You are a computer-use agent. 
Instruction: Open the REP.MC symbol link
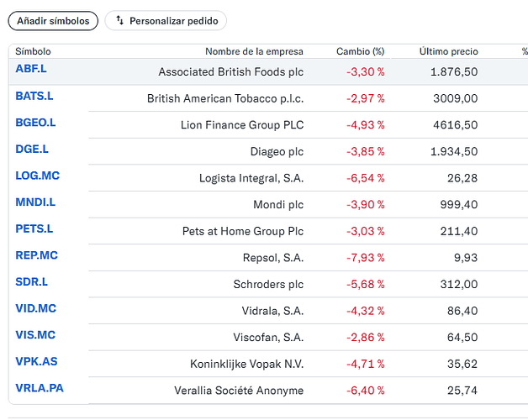37,255
